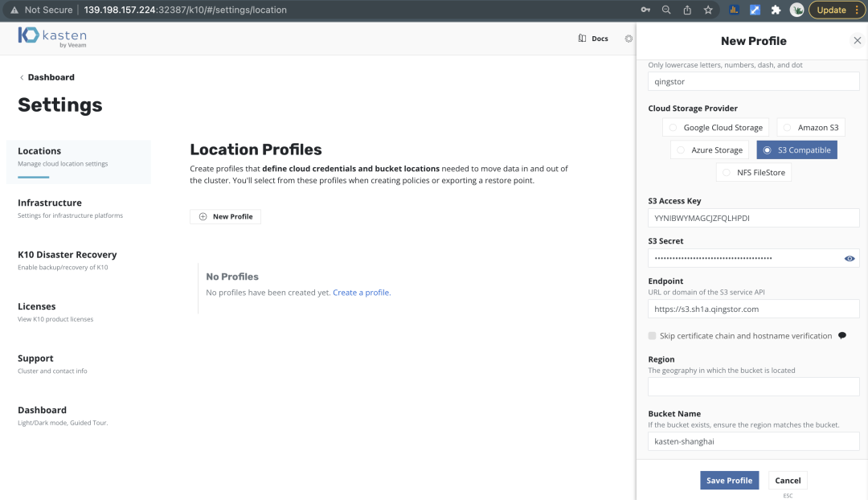Image resolution: width=868 pixels, height=500 pixels.
Task: Click the browser password key icon
Action: tap(645, 10)
